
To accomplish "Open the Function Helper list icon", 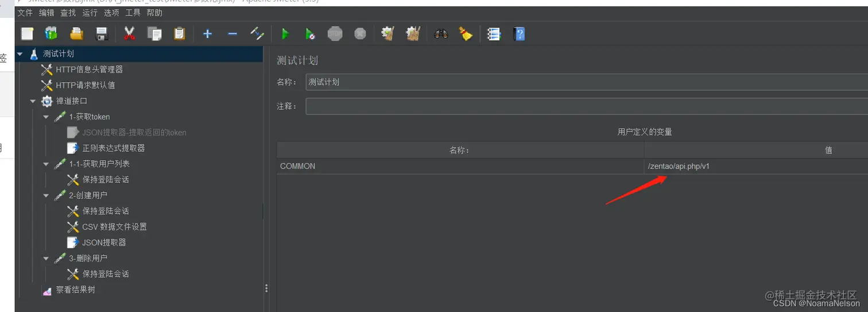I will [494, 34].
